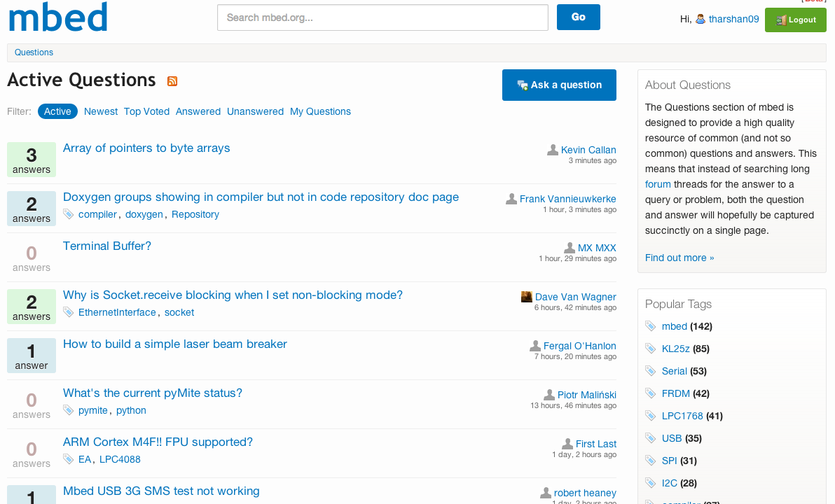This screenshot has width=835, height=504.
Task: Open Frank Vannieuwkerke's profile
Action: 567,199
